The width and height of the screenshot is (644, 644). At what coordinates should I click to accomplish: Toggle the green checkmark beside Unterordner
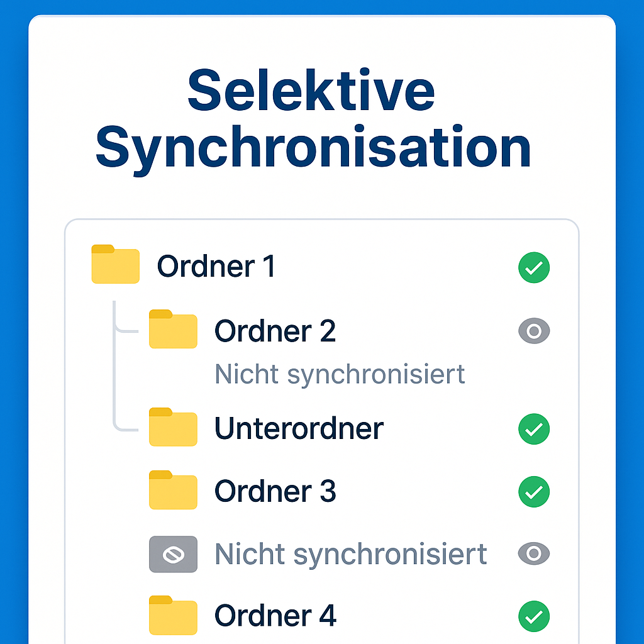pyautogui.click(x=534, y=430)
